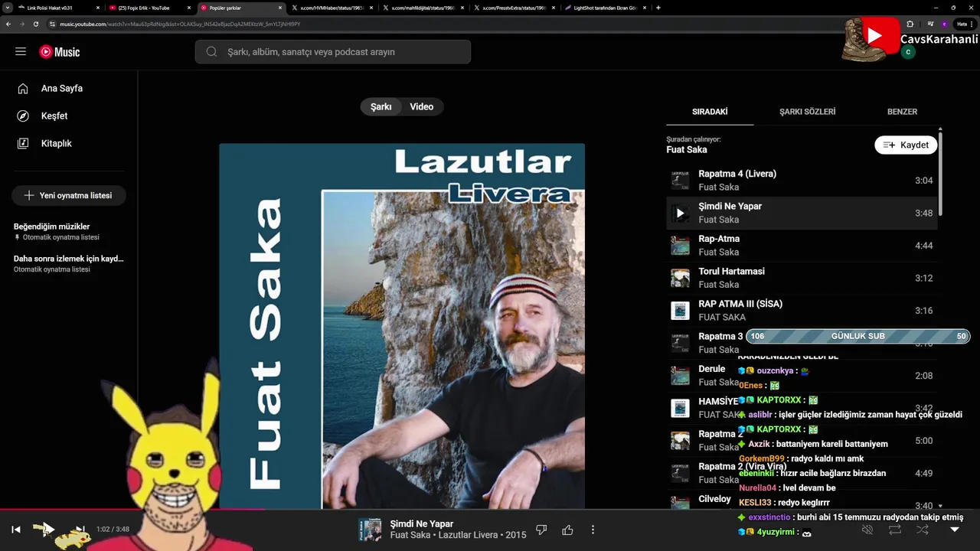Image resolution: width=980 pixels, height=551 pixels.
Task: Click the Lazutlar Livera • 2015 album text in player bar
Action: [x=482, y=535]
